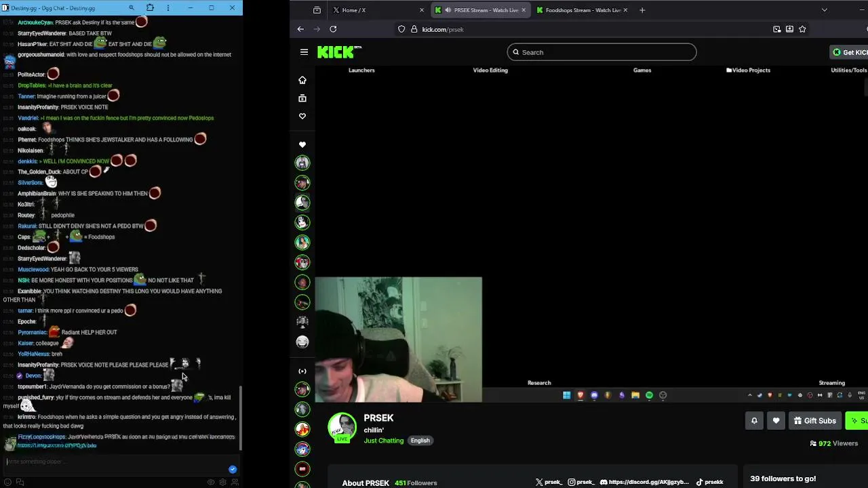
Task: Open Following heart outline icon in sidebar
Action: (x=302, y=117)
